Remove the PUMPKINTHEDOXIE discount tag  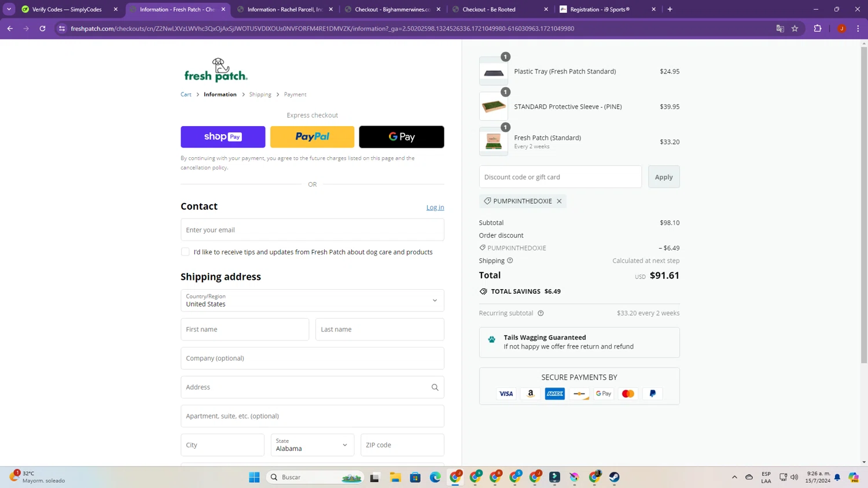(x=559, y=201)
